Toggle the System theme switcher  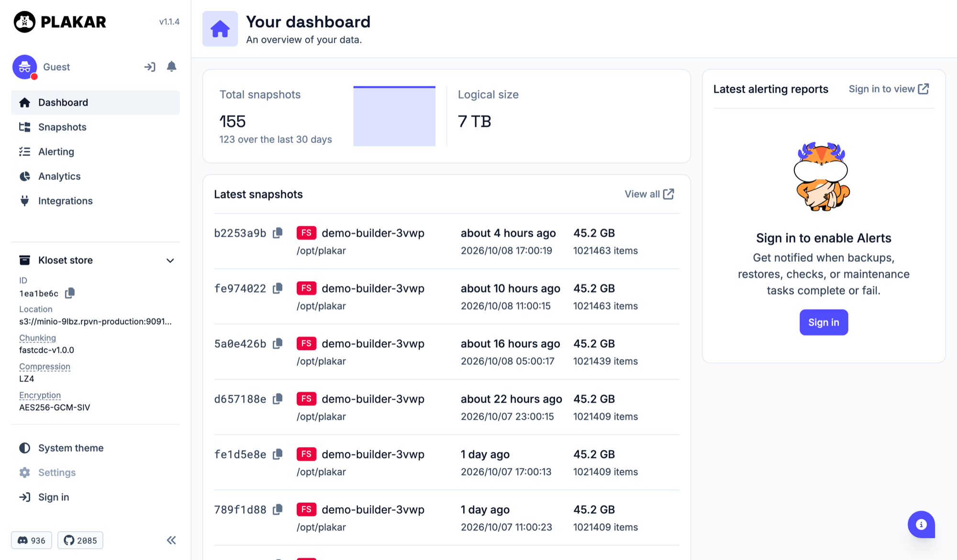pos(61,448)
